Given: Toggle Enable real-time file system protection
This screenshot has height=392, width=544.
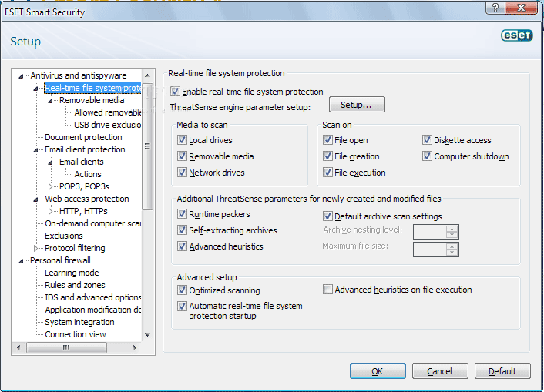Looking at the screenshot, I should click(175, 92).
